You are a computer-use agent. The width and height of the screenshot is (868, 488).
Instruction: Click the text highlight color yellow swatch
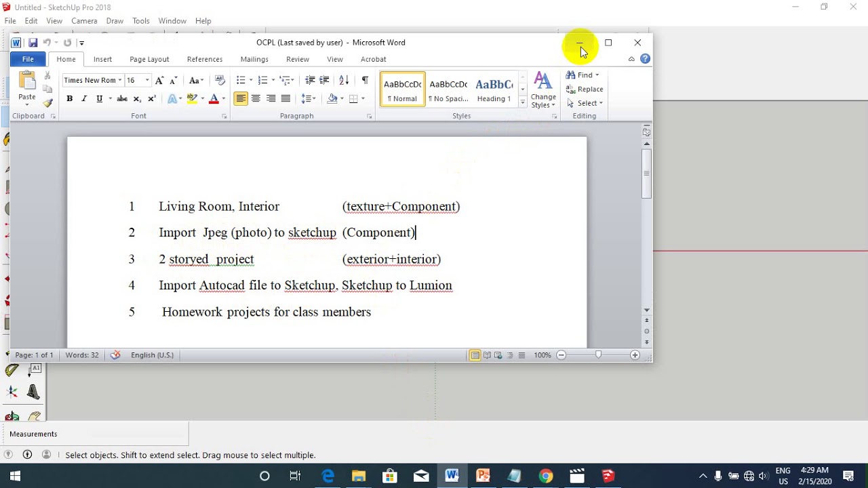point(193,99)
